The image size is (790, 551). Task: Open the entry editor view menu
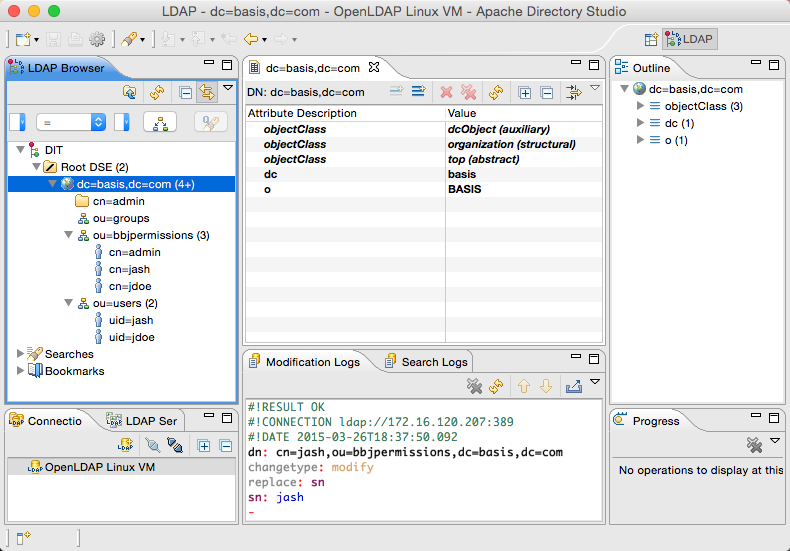595,88
